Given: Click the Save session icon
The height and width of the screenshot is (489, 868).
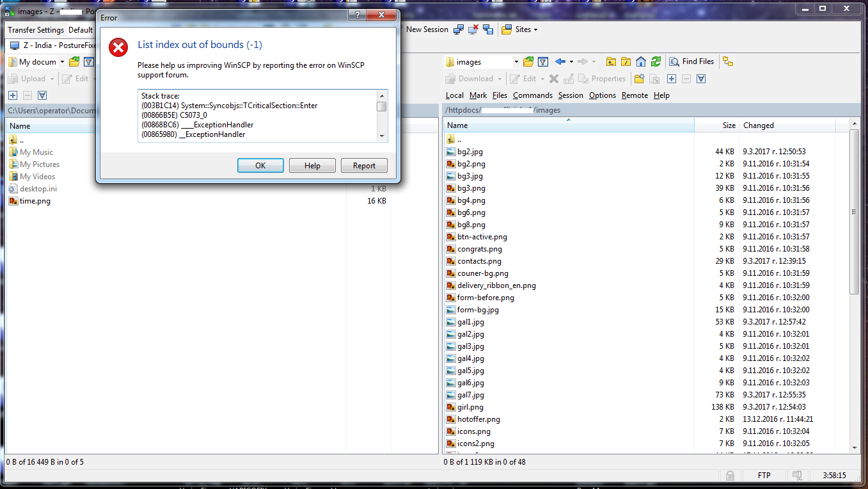Looking at the screenshot, I should tap(488, 29).
